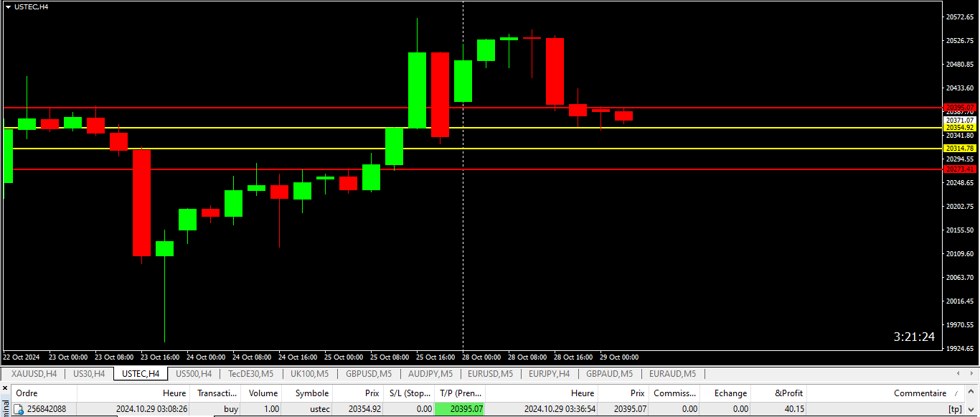
Task: Sort by the Commission column header
Action: (674, 393)
